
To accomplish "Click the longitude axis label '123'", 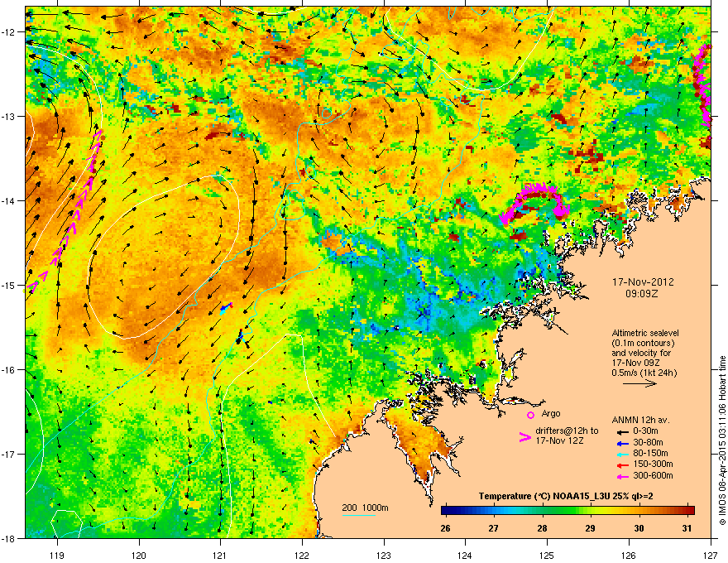I will [x=384, y=555].
